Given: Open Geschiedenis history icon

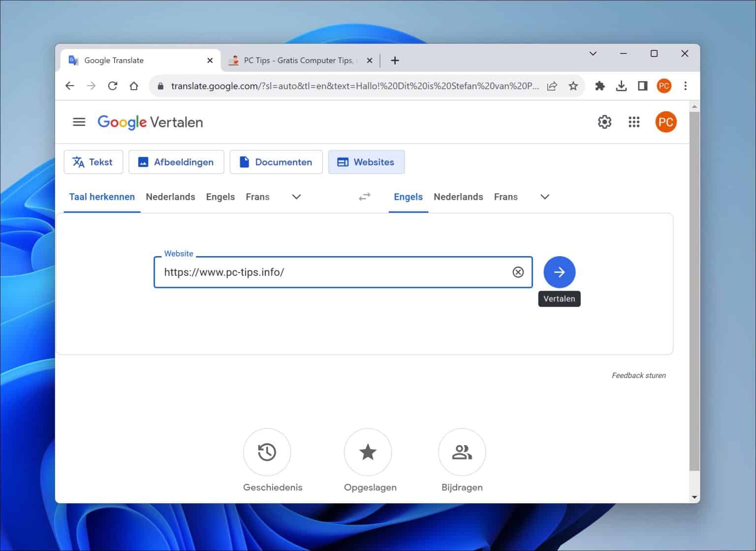Looking at the screenshot, I should coord(267,452).
